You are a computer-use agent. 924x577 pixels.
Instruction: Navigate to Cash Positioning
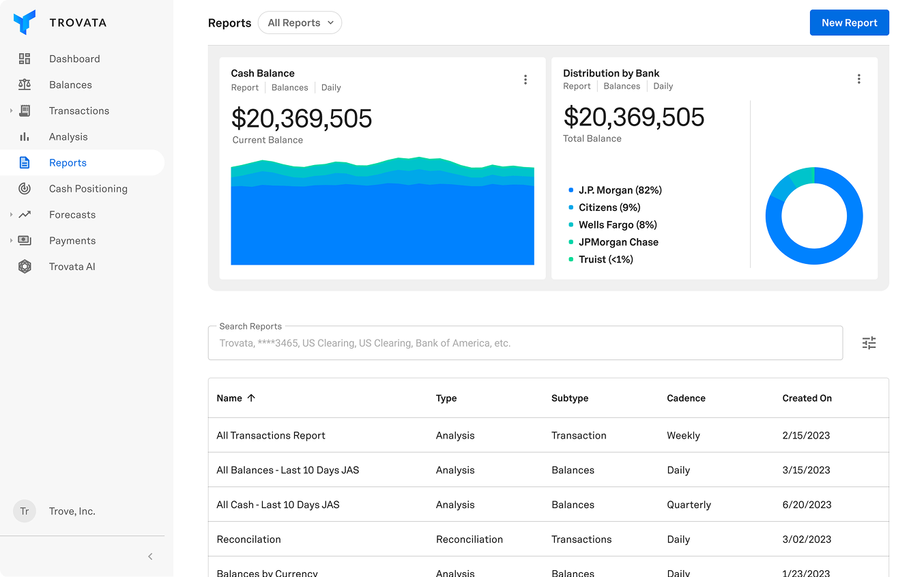click(88, 188)
